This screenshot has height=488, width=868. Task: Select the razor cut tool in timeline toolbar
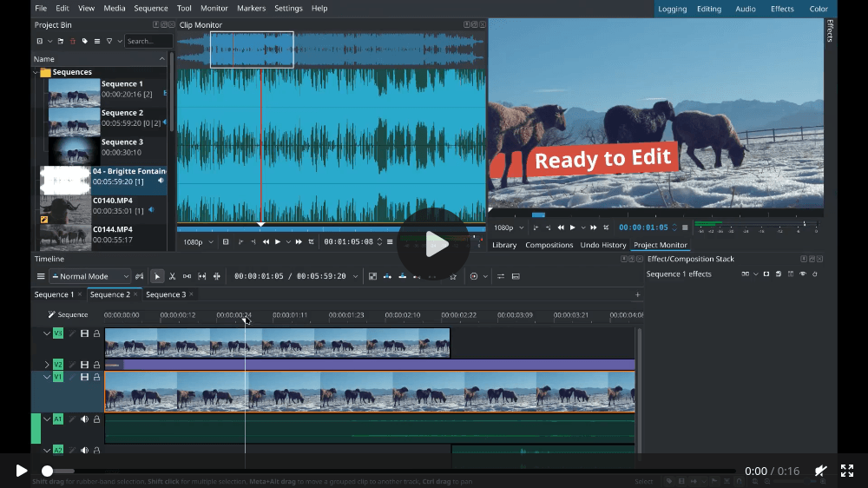[x=172, y=276]
